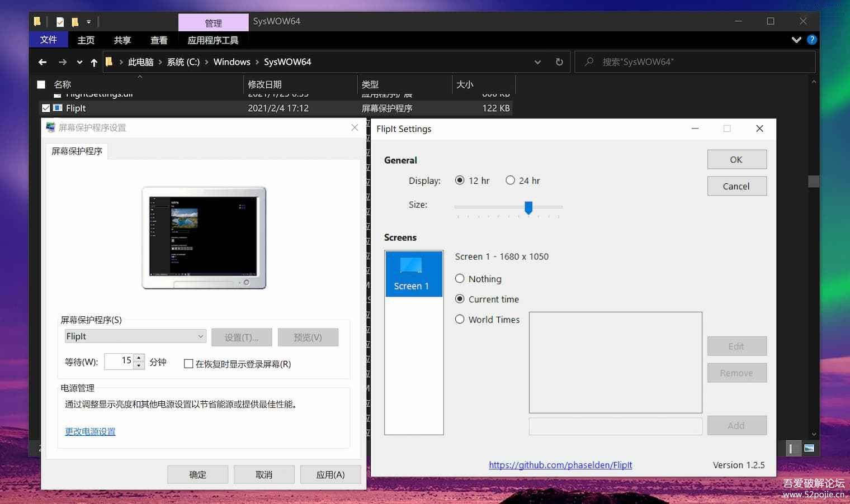
Task: Click the monitor preview thumbnail
Action: pyautogui.click(x=204, y=238)
